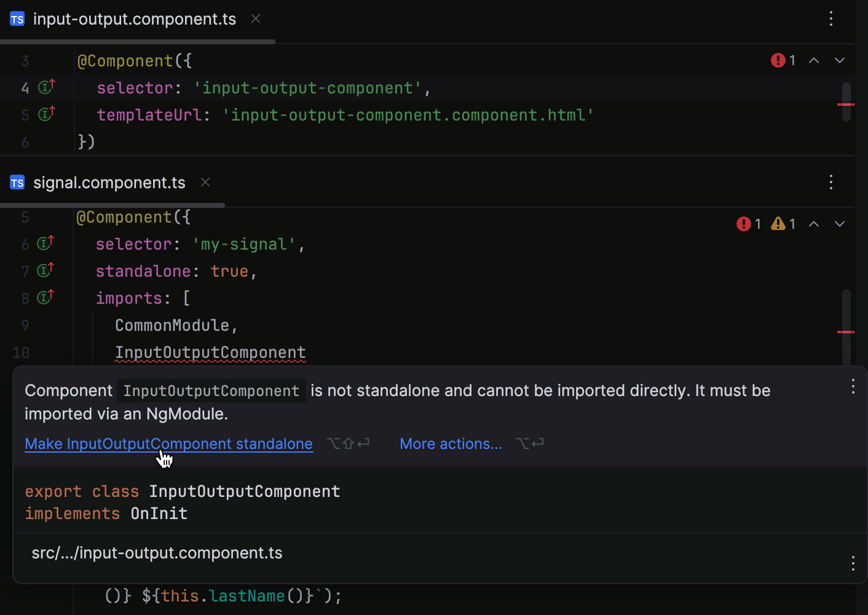The height and width of the screenshot is (615, 868).
Task: Click the Input gutter icon on line 4
Action: pos(45,87)
